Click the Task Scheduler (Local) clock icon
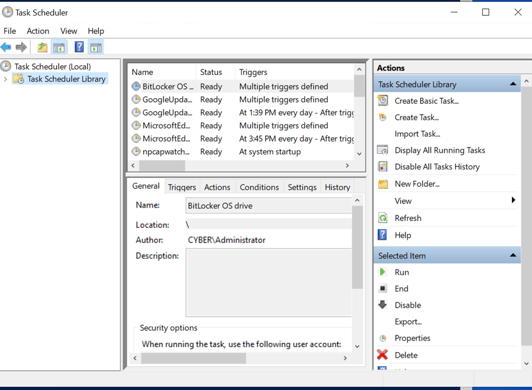532x390 pixels. (x=6, y=66)
